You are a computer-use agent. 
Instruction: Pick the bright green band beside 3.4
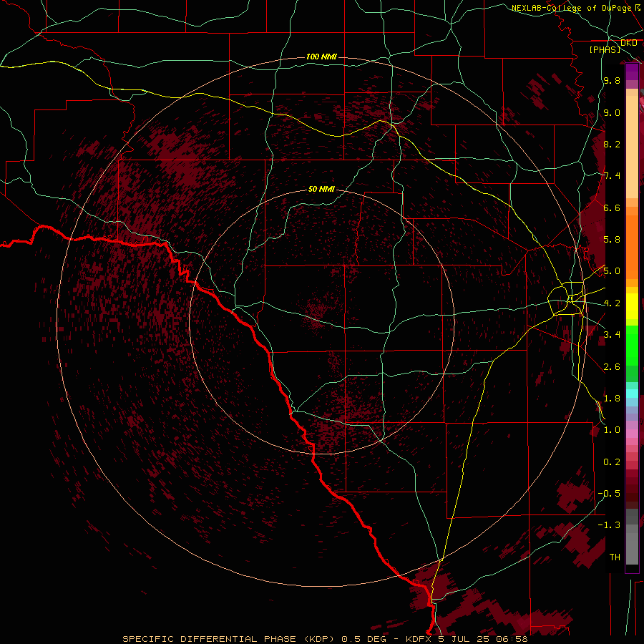point(632,345)
